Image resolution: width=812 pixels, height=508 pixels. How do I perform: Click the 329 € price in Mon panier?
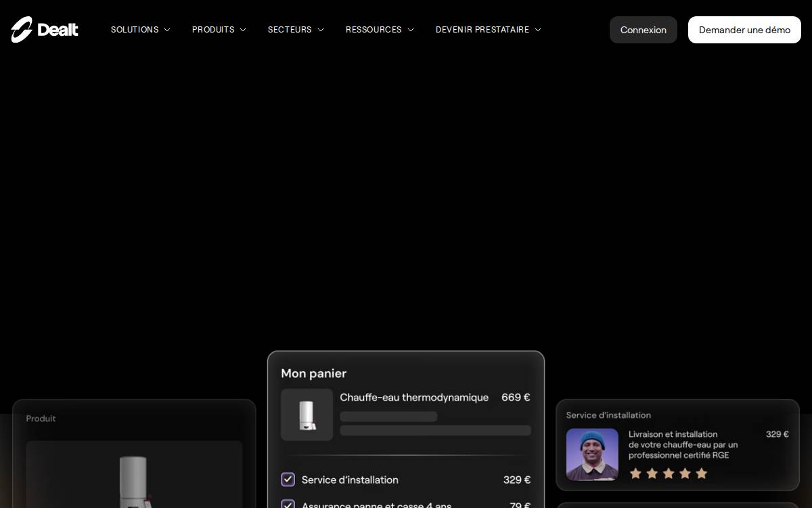tap(517, 480)
